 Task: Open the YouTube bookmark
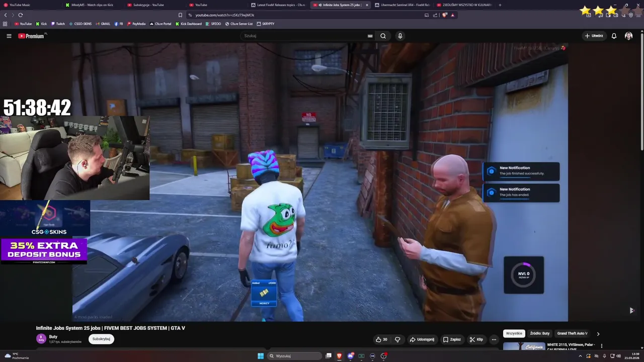23,24
